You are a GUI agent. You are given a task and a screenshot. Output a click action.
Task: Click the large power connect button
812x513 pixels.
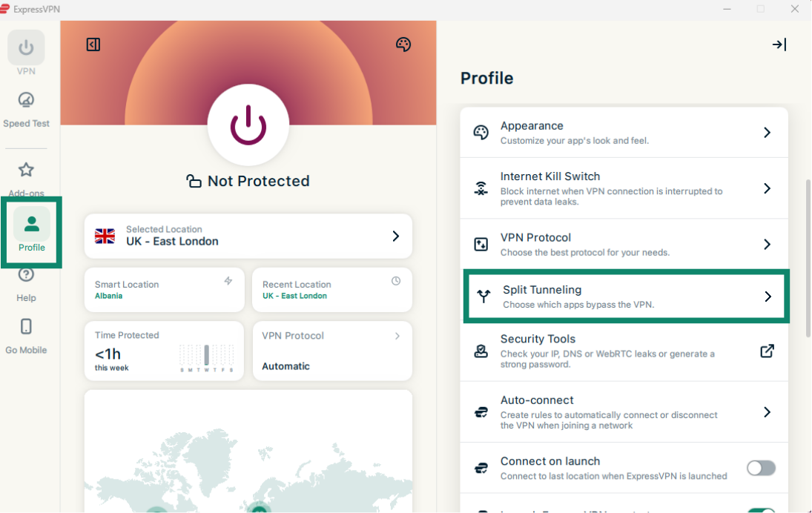tap(248, 125)
